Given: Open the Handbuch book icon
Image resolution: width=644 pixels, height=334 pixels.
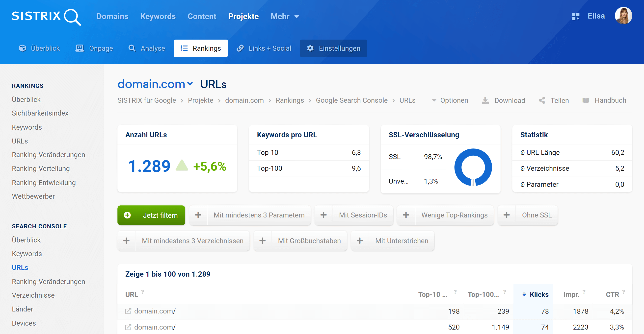Looking at the screenshot, I should [x=586, y=100].
